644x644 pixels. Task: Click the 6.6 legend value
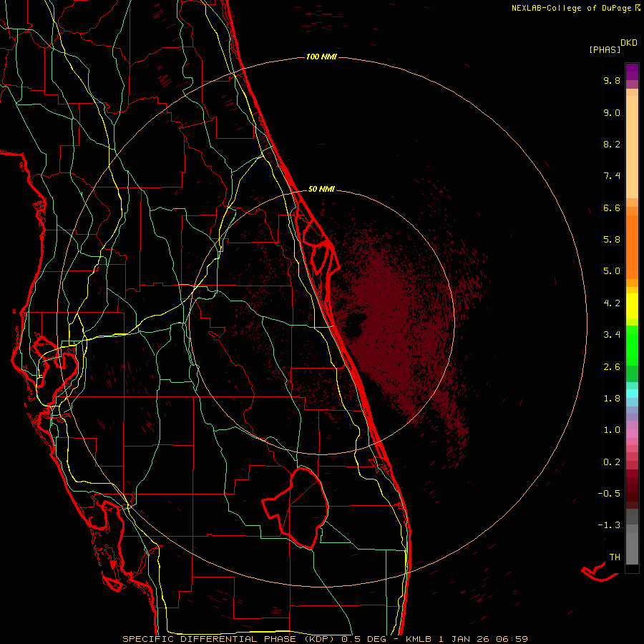tap(612, 208)
